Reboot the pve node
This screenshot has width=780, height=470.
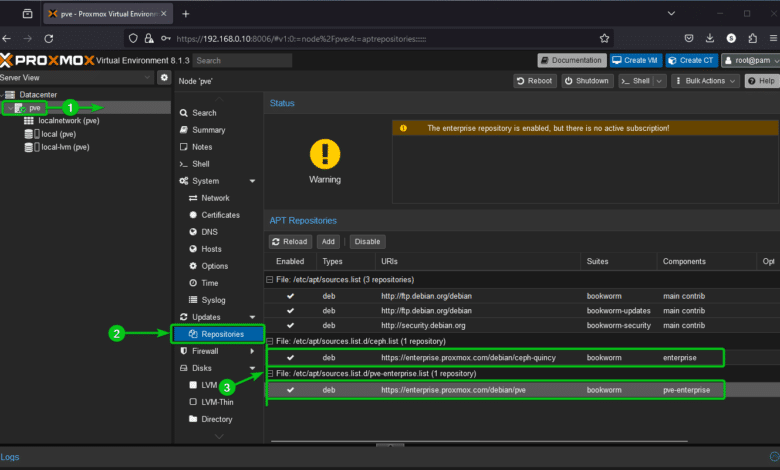click(534, 81)
